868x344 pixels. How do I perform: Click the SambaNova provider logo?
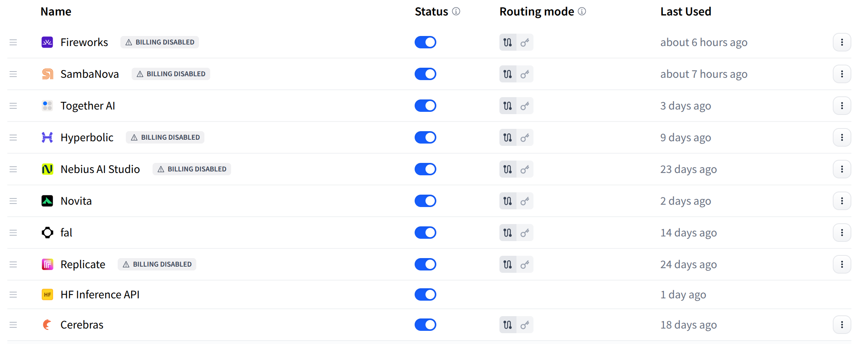pos(47,74)
